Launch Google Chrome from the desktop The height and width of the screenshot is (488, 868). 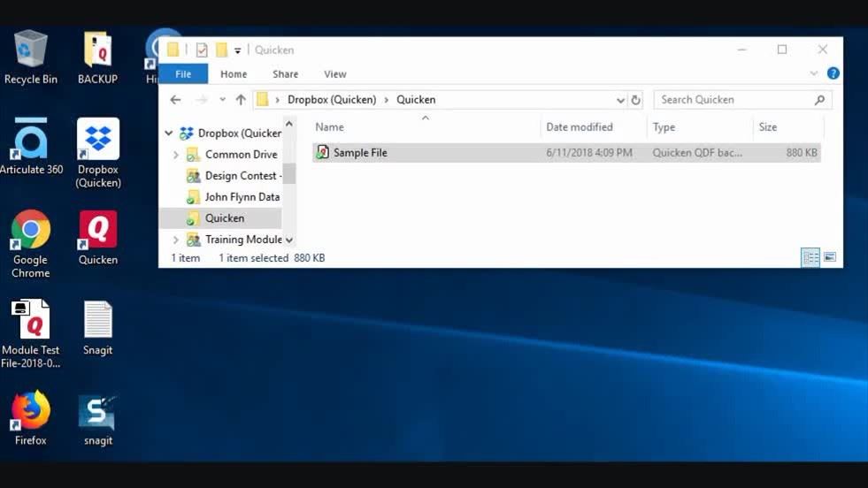[30, 231]
